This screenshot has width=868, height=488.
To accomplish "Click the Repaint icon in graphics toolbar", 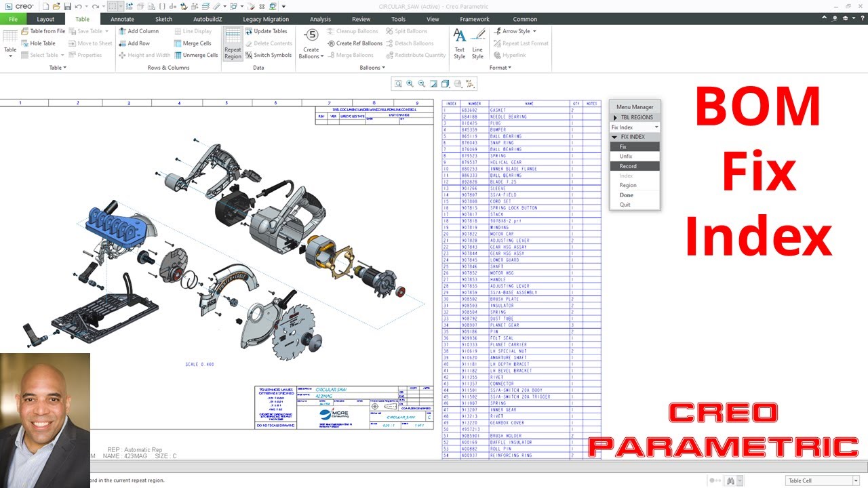I will [x=433, y=84].
